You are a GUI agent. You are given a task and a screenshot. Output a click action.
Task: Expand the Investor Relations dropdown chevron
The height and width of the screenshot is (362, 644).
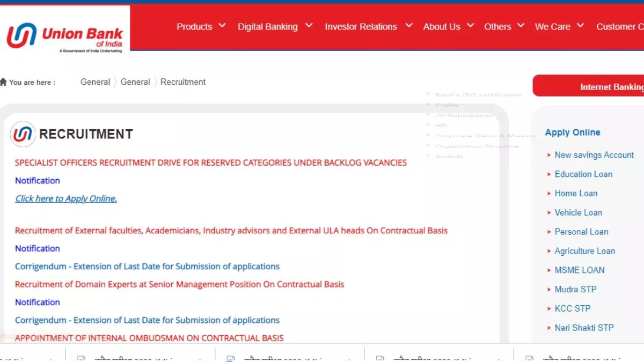[x=408, y=26]
